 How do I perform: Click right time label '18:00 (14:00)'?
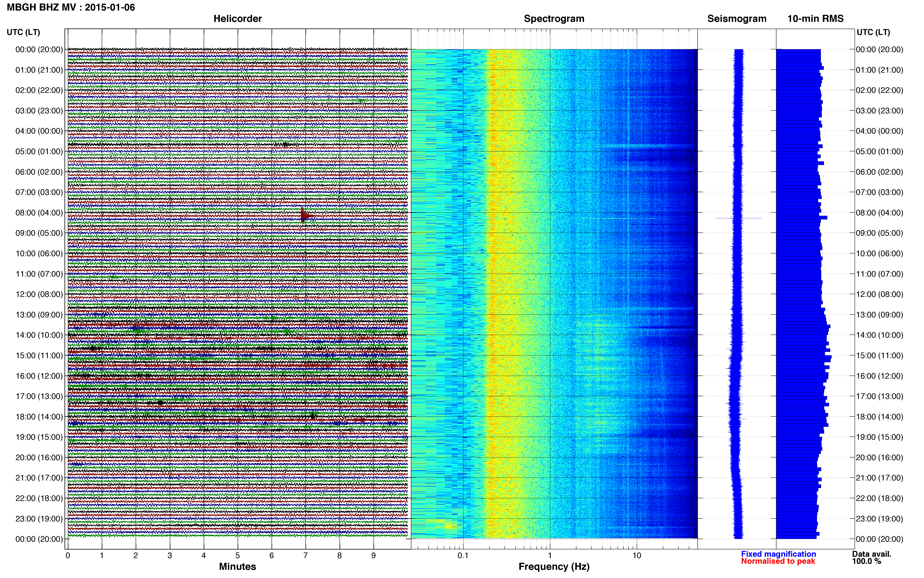(879, 417)
